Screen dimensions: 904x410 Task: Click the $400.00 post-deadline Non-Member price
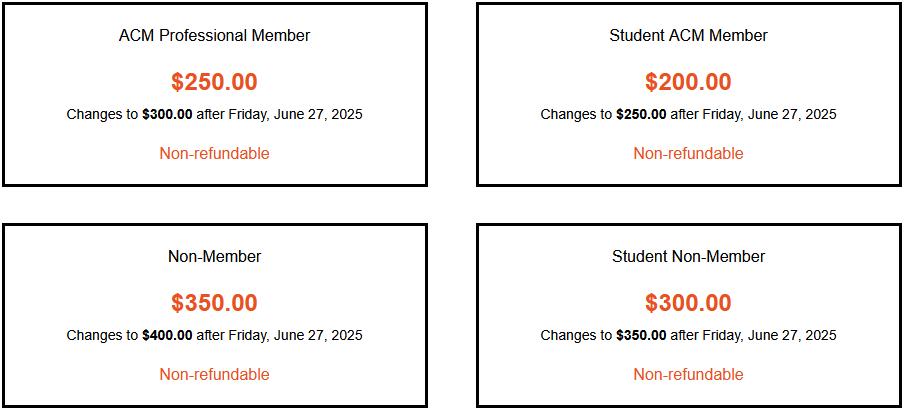coord(167,335)
